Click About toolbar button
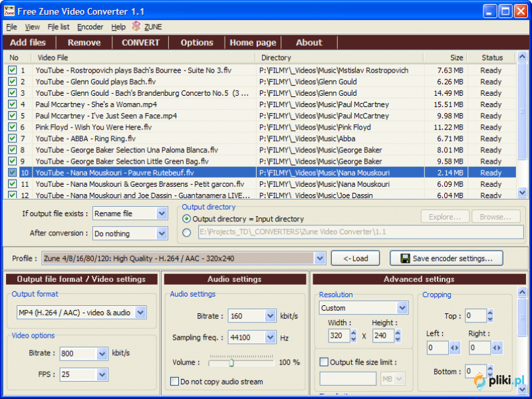Viewport: 532px width, 399px height. tap(309, 43)
